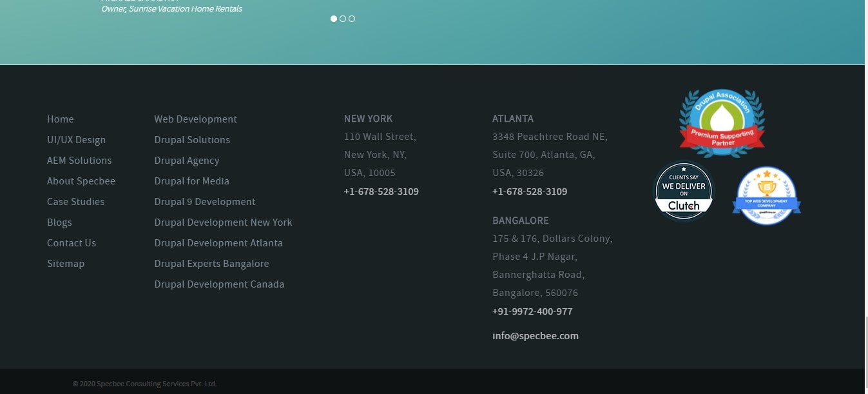This screenshot has width=868, height=394.
Task: Click the ATLANTA office heading
Action: (x=513, y=119)
